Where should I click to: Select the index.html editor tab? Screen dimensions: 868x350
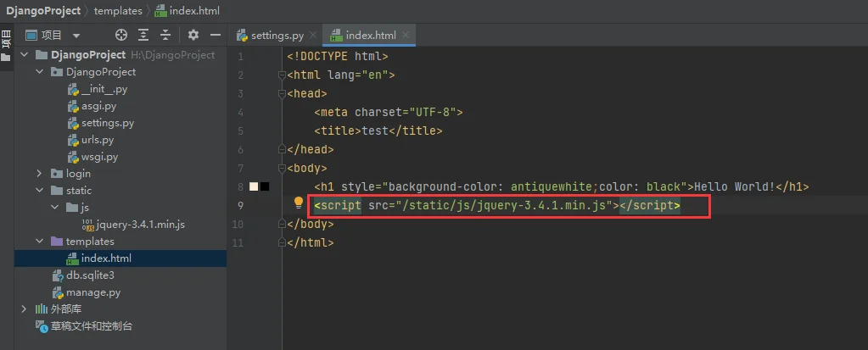pyautogui.click(x=371, y=36)
